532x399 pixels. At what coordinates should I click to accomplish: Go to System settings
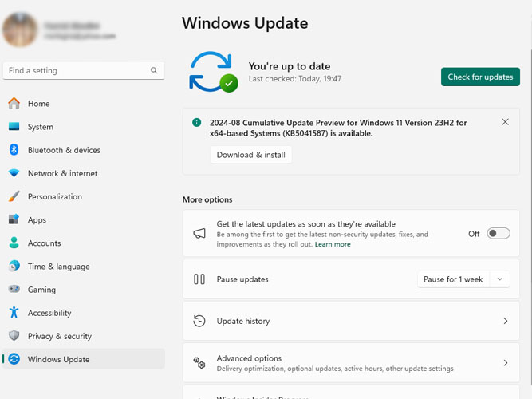[84, 127]
